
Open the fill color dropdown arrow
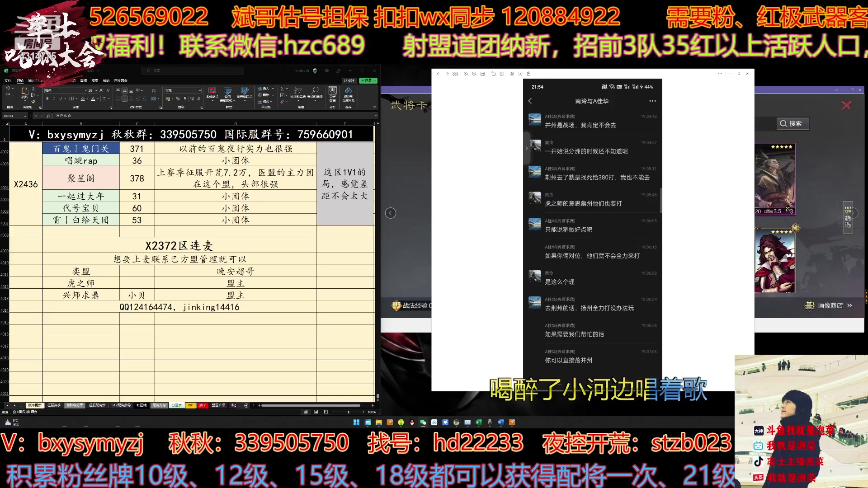(87, 99)
